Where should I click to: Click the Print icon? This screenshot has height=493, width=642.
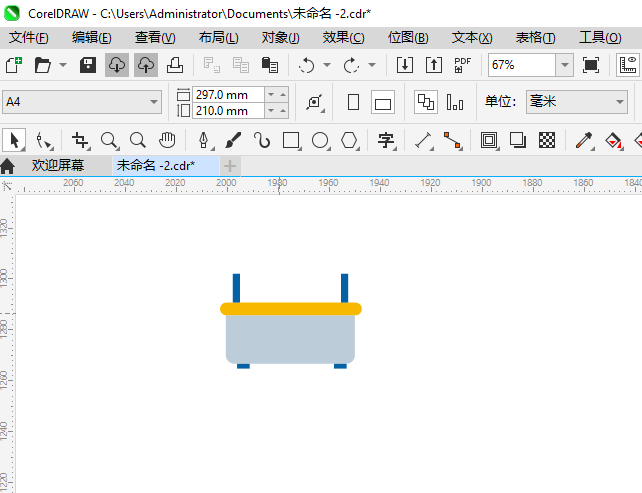[x=175, y=65]
